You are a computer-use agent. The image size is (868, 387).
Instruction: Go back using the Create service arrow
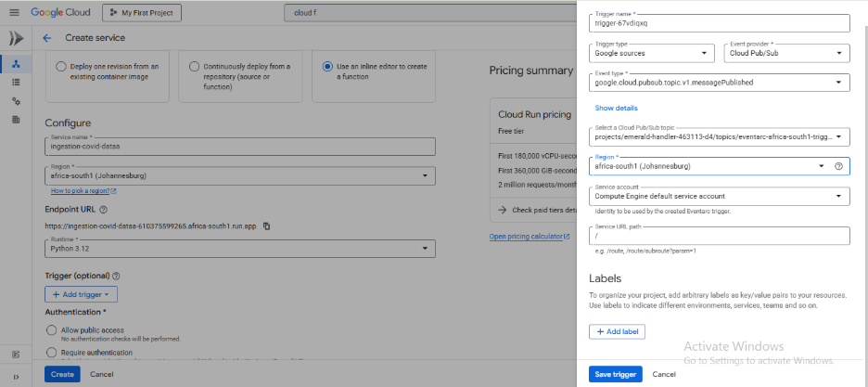(x=47, y=38)
